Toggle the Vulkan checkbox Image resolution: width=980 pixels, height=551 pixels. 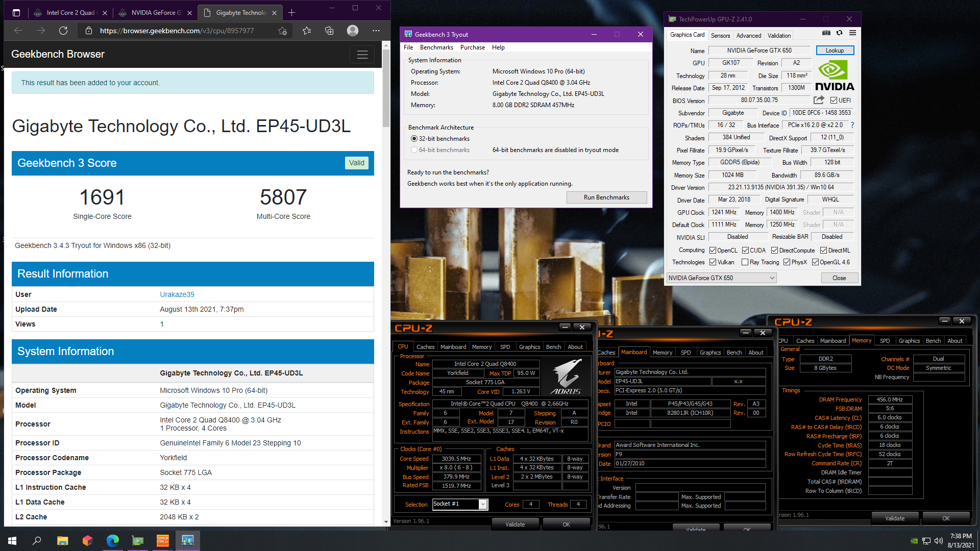coord(713,262)
